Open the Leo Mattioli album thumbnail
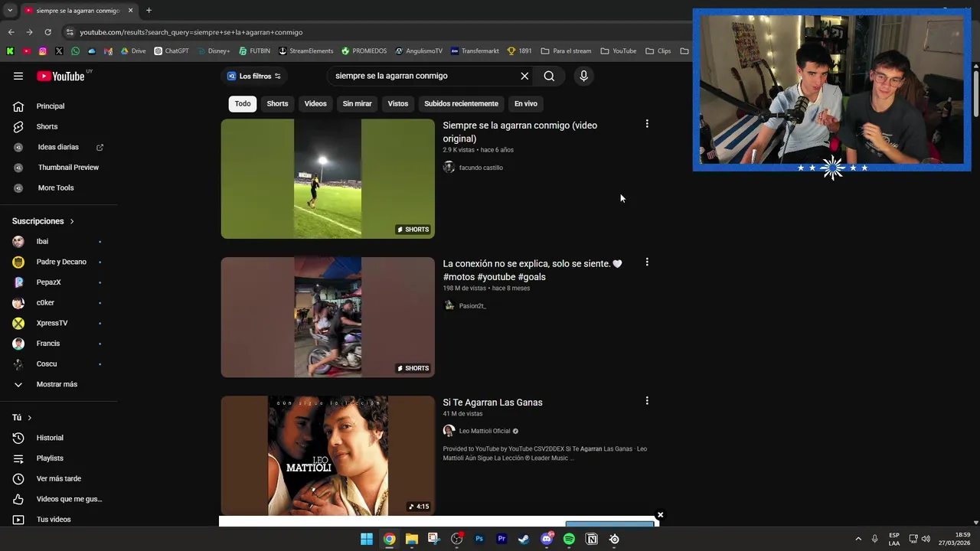Viewport: 980px width, 551px height. coord(328,455)
